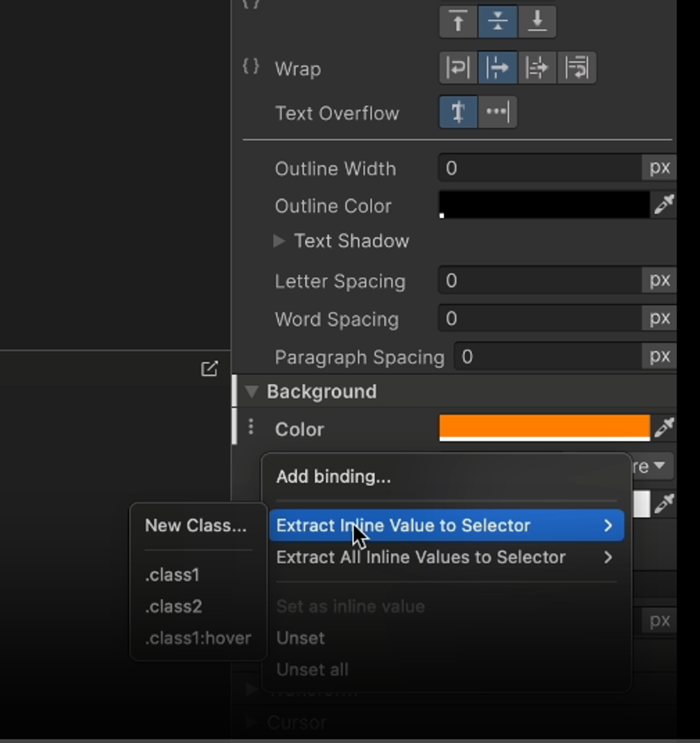Pick Background Color with eyedropper

pyautogui.click(x=665, y=428)
